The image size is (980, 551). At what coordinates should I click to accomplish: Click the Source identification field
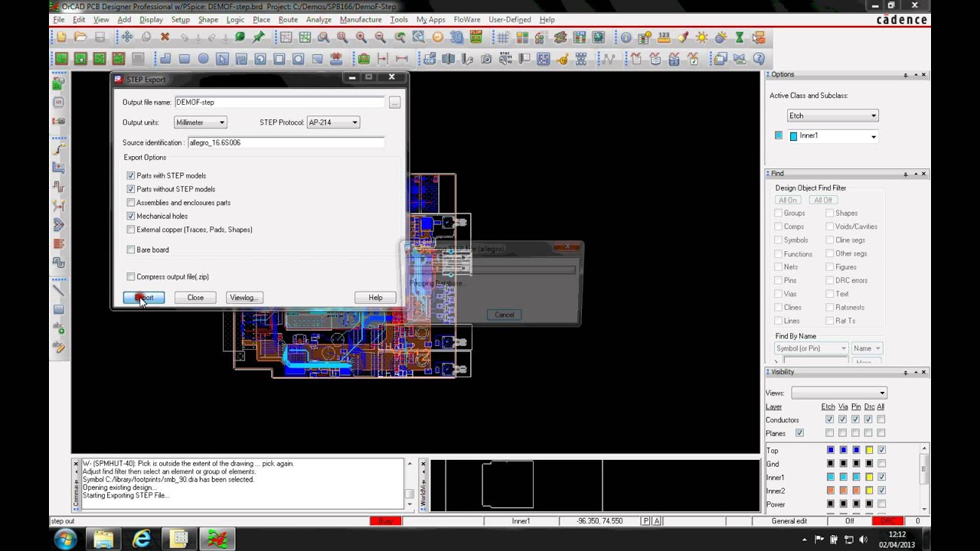286,142
